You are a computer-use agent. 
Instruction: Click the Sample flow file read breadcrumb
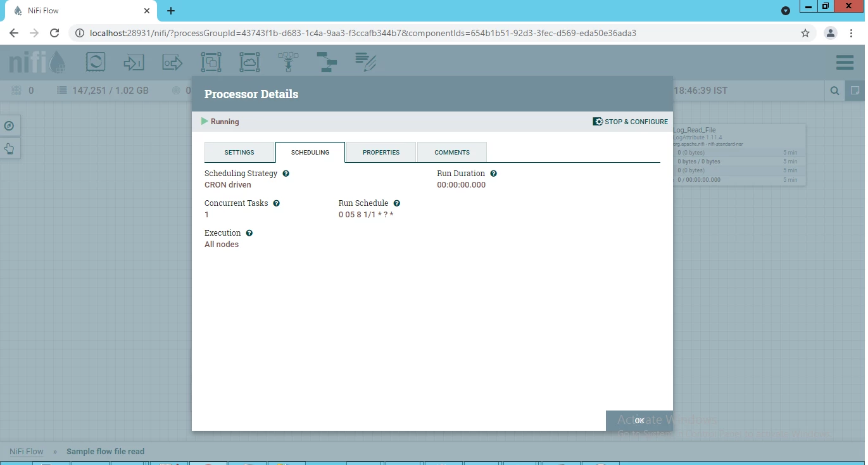pos(105,452)
